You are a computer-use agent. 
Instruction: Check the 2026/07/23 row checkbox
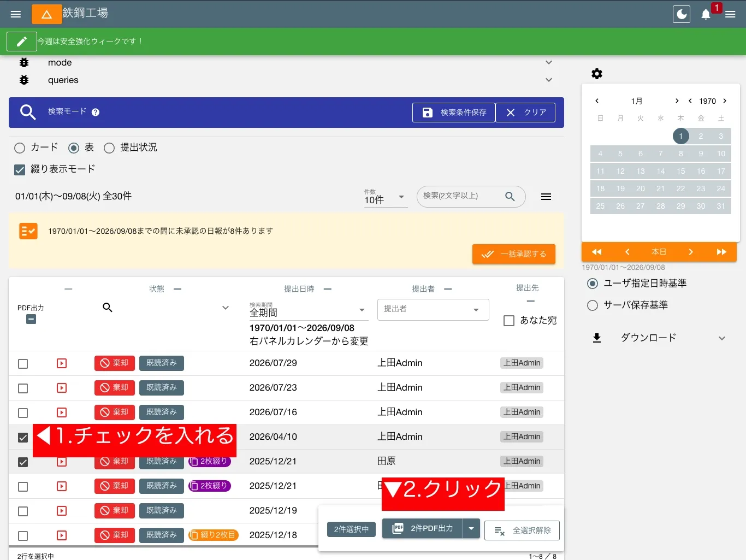click(23, 388)
